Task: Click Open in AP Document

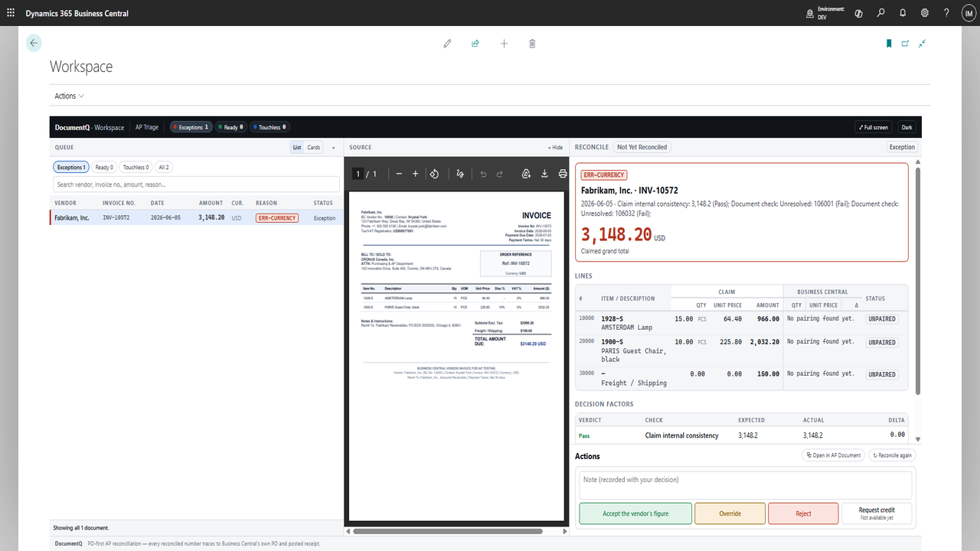Action: click(833, 455)
